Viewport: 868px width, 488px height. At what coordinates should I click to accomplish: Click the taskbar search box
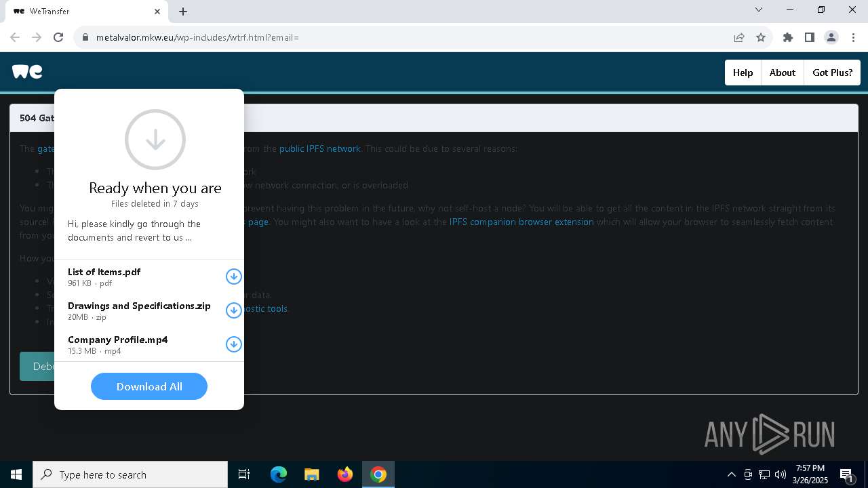coord(130,474)
